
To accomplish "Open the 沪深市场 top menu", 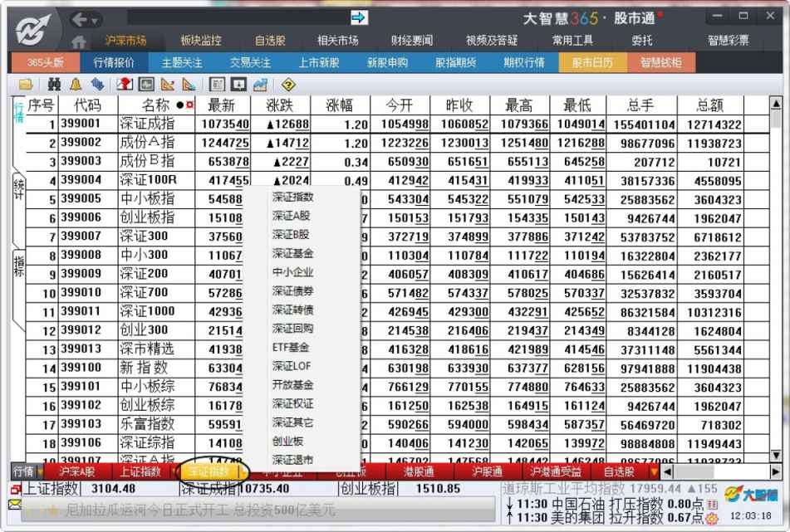I will tap(125, 41).
